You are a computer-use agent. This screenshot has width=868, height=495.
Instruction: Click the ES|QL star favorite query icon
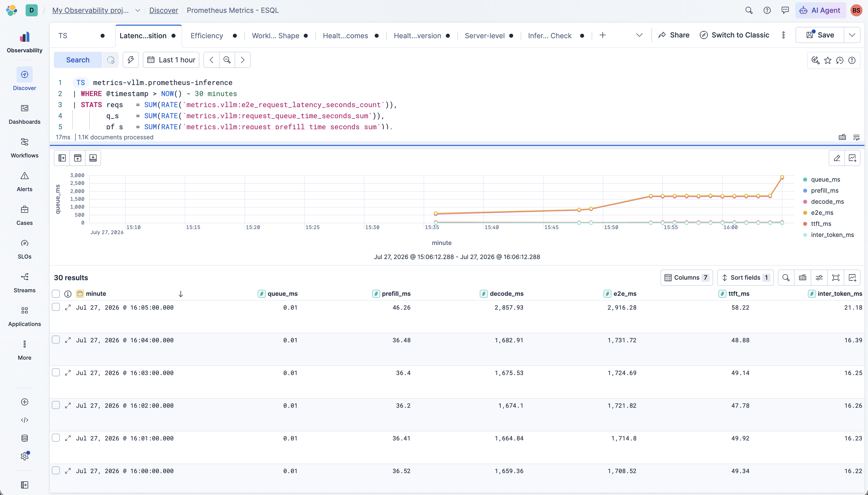point(828,60)
